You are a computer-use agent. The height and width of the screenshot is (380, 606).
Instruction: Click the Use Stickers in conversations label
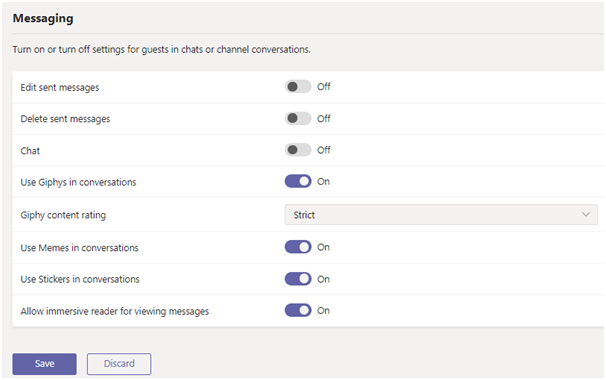(x=80, y=279)
